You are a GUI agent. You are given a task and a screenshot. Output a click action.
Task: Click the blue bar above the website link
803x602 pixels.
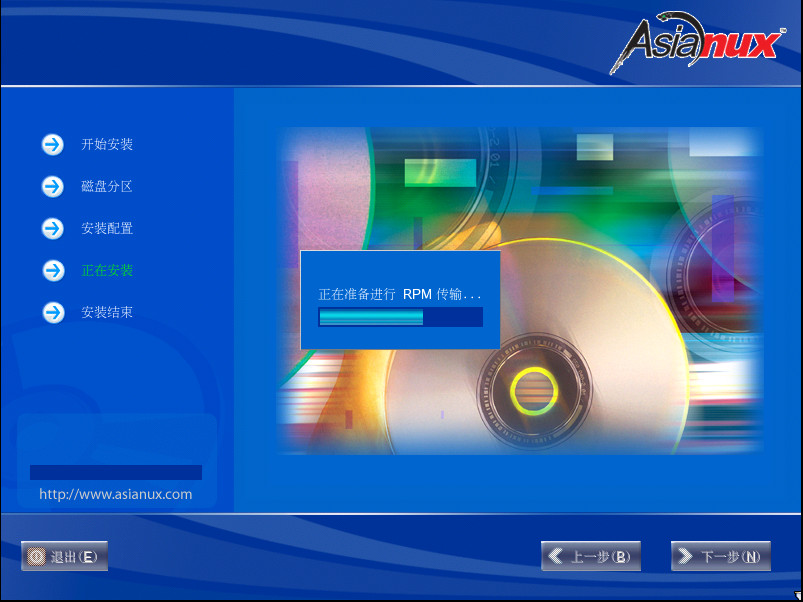click(115, 471)
